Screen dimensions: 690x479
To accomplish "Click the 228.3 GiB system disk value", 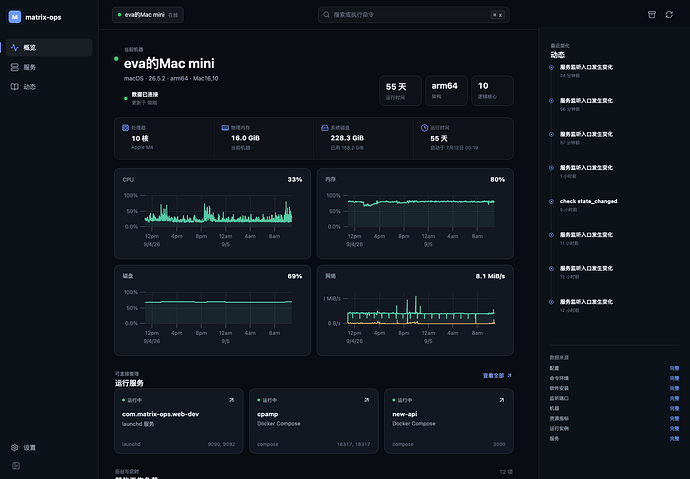I will (347, 138).
